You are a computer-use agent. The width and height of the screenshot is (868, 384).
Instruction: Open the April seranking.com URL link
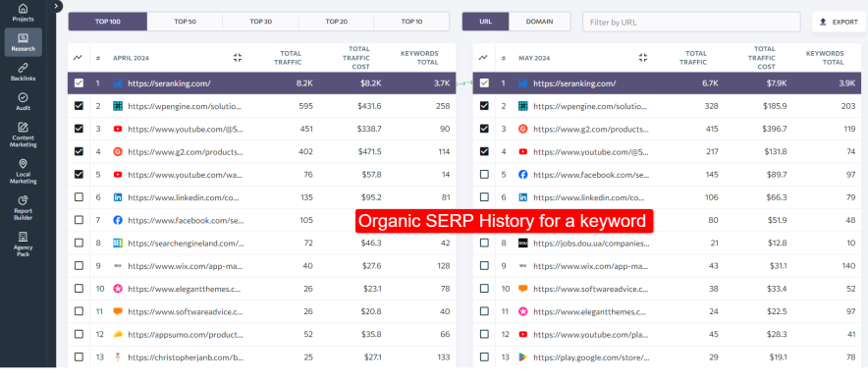click(x=169, y=83)
